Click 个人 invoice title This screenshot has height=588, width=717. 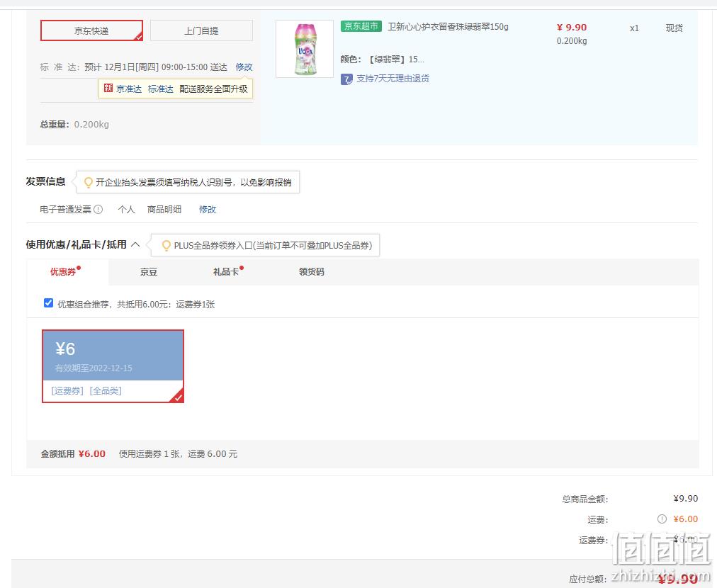coord(126,210)
